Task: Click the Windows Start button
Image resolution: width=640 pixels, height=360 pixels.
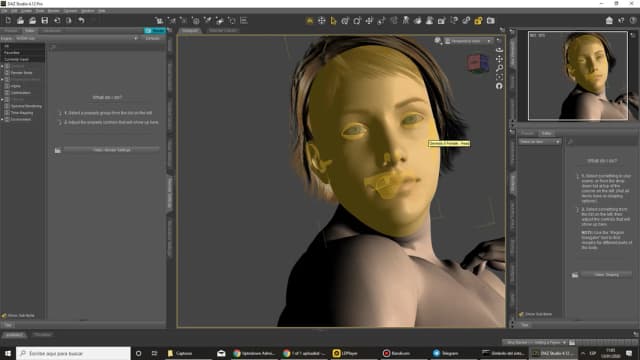Action: tap(8, 353)
